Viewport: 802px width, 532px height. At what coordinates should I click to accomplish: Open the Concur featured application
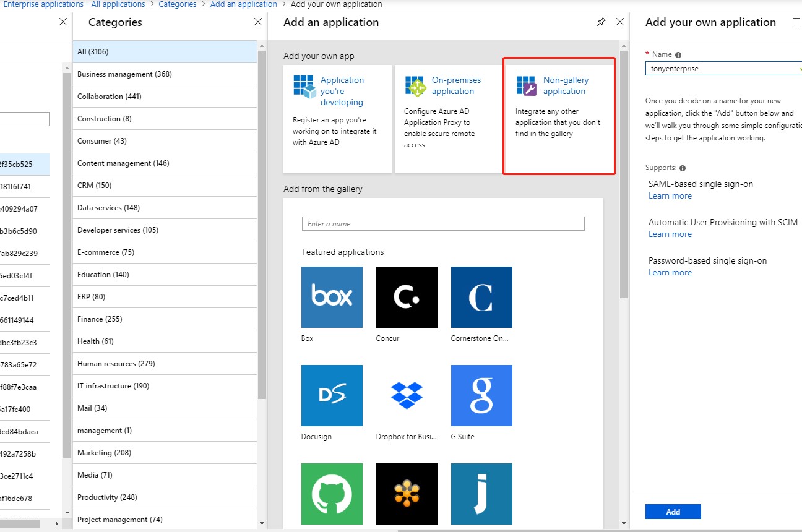(407, 297)
